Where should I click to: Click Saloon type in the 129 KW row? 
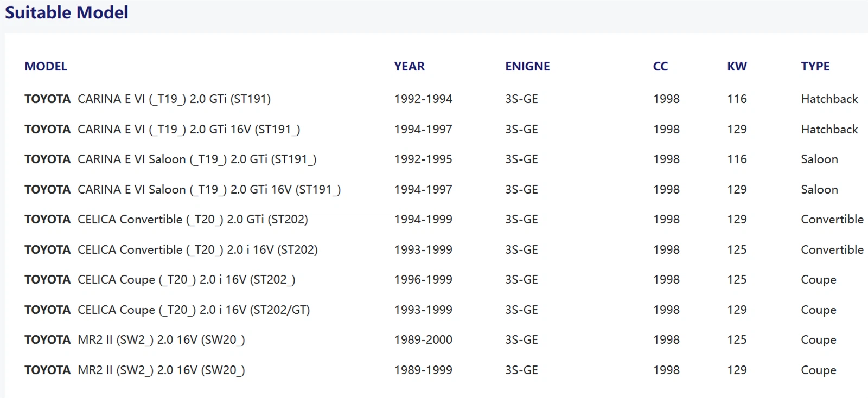819,190
